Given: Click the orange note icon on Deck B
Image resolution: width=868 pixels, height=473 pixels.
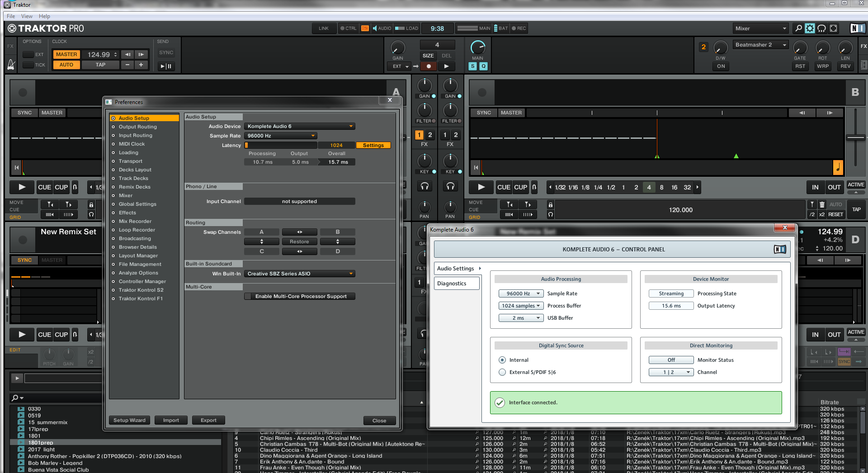Looking at the screenshot, I should point(838,167).
